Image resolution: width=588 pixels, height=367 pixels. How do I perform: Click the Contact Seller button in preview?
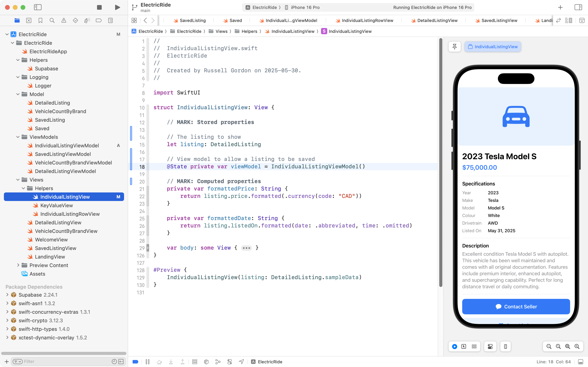[x=516, y=307]
